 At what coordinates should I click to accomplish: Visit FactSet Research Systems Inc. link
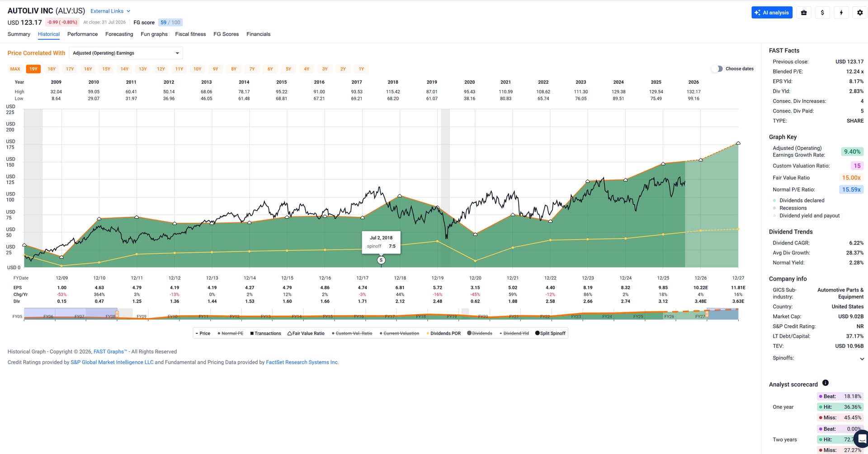click(x=302, y=362)
